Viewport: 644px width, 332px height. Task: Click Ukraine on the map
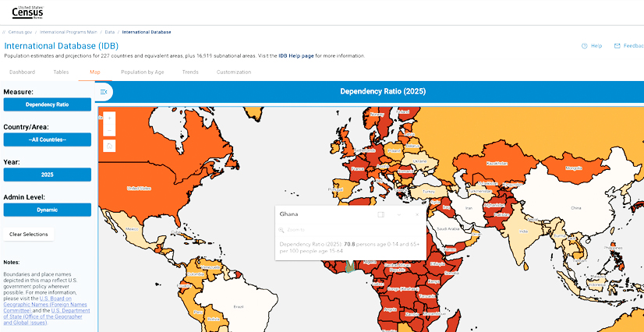(x=419, y=161)
